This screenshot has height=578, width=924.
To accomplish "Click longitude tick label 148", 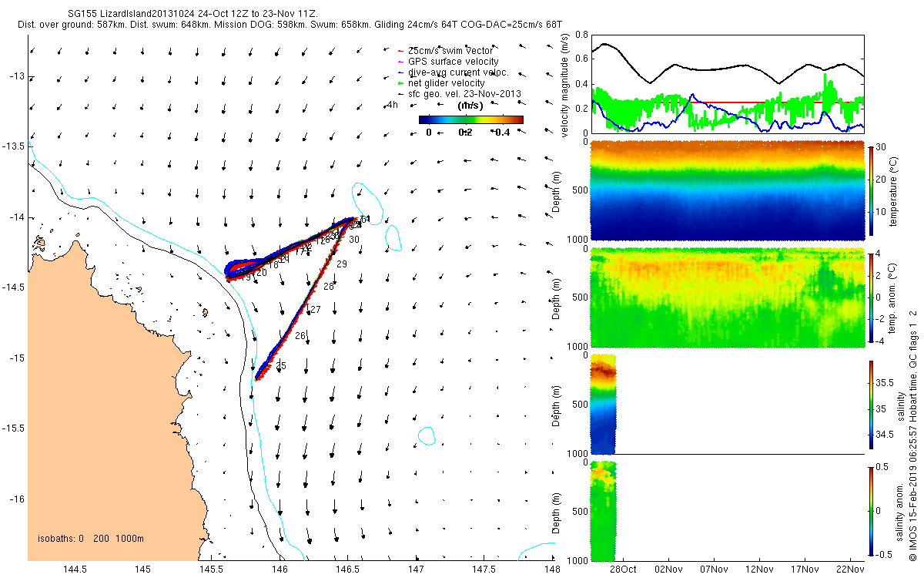I will click(554, 570).
